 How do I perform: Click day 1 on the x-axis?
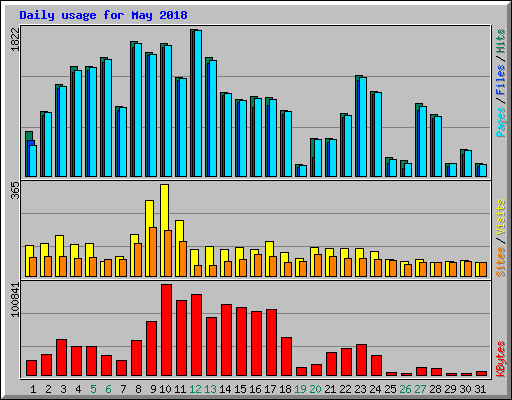pyautogui.click(x=33, y=389)
